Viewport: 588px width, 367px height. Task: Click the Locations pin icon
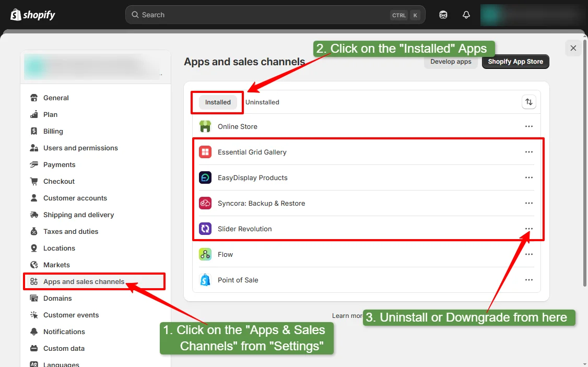click(x=34, y=248)
